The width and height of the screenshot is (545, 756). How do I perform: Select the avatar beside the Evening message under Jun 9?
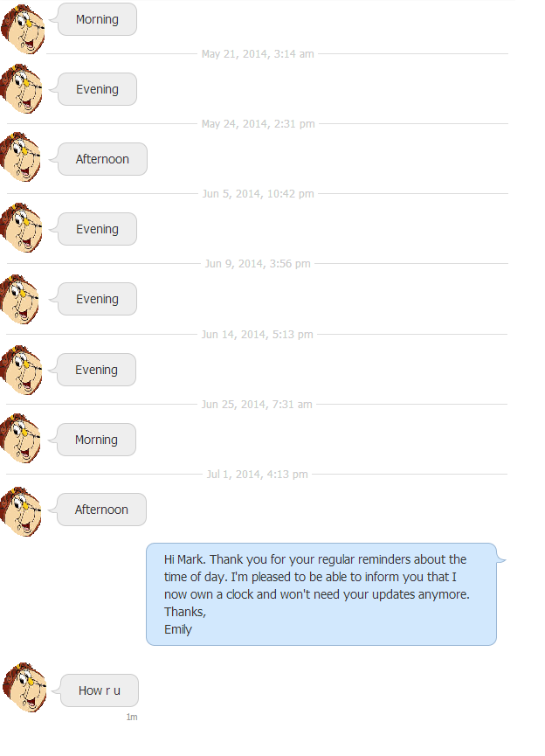click(22, 299)
